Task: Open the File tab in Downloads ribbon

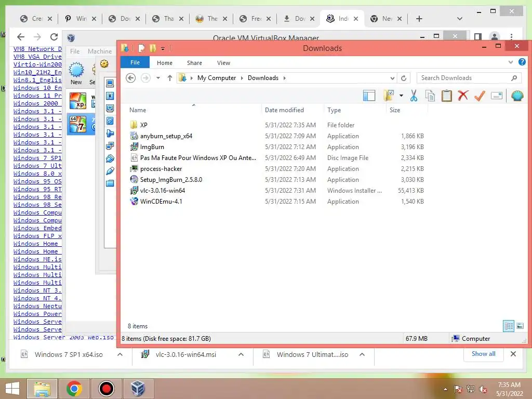Action: coord(135,62)
